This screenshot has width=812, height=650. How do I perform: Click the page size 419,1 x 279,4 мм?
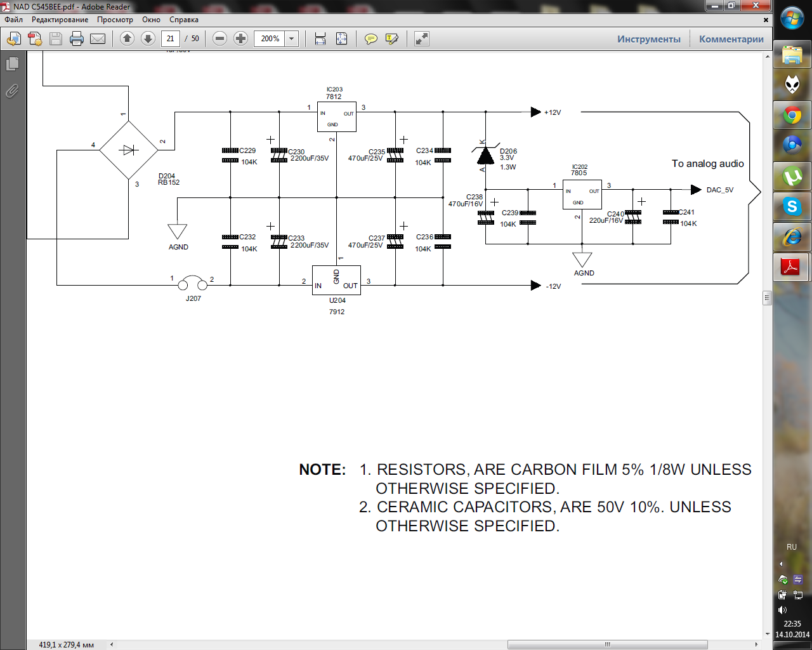click(x=66, y=644)
